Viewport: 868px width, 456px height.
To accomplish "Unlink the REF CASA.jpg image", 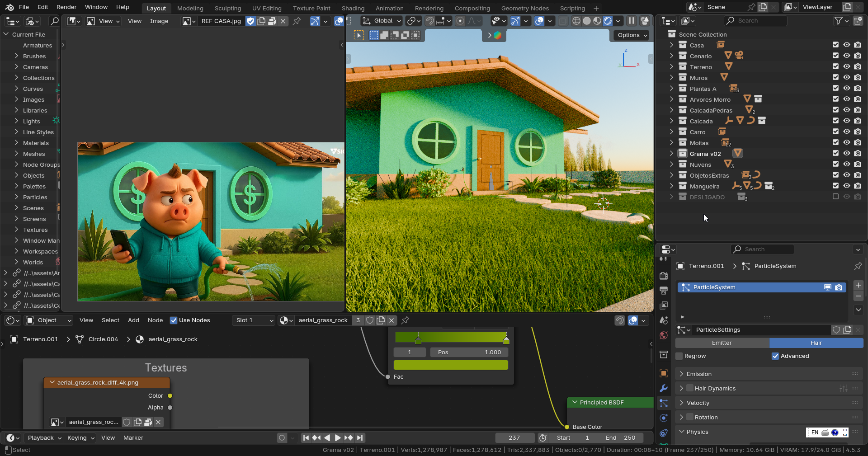I will click(283, 21).
